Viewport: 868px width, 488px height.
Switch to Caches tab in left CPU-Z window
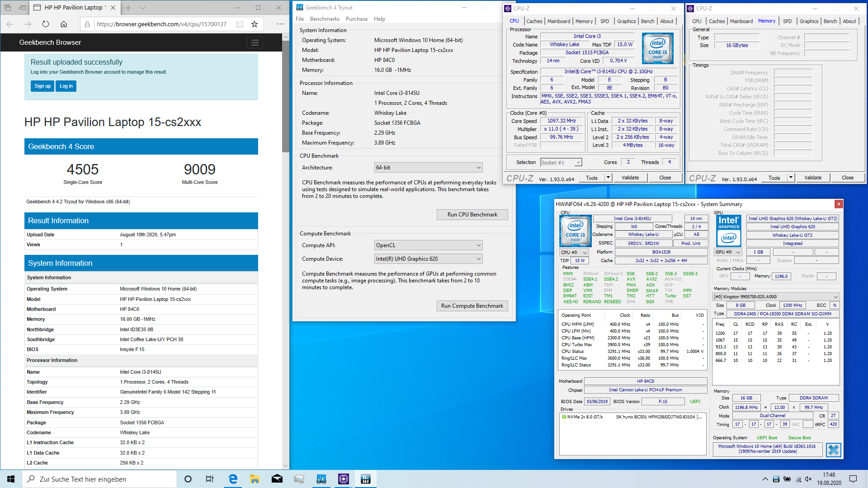click(x=534, y=21)
